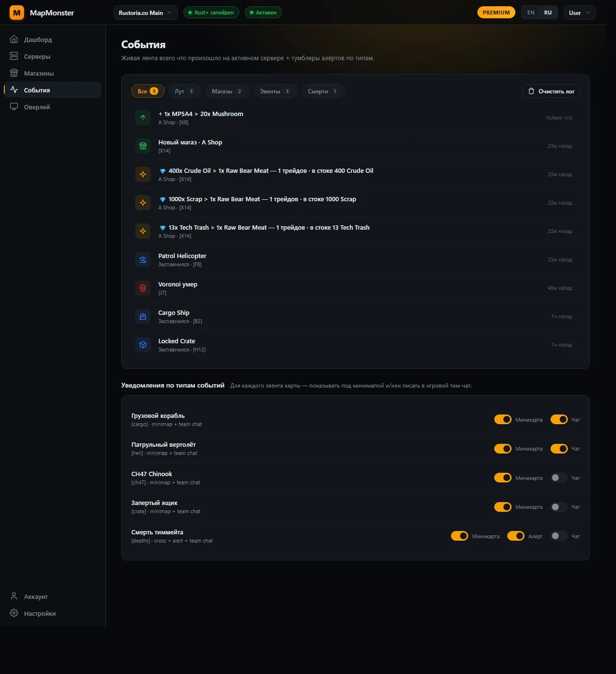Toggle Патрульный вертолёт Миникарта switch
Viewport: 616px width, 674px height.
pyautogui.click(x=503, y=449)
